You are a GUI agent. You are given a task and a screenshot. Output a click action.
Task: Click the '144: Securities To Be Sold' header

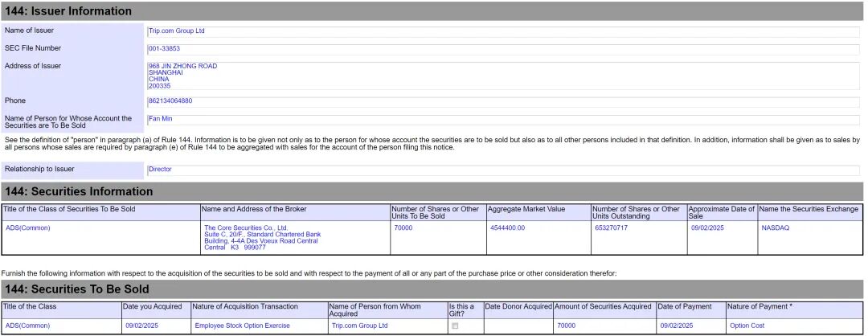click(432, 289)
